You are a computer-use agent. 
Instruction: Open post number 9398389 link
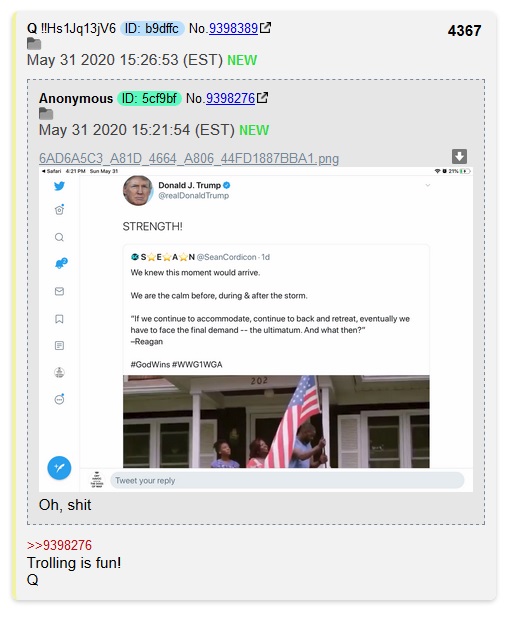[233, 29]
